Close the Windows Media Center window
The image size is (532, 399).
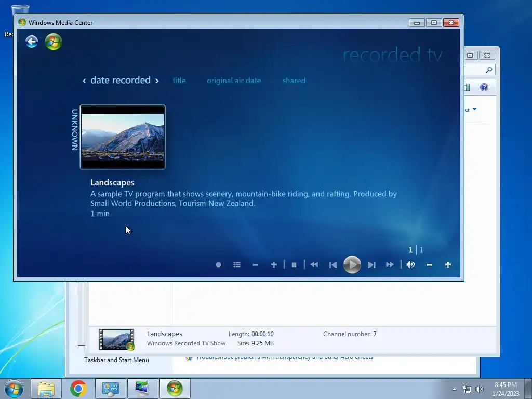(x=451, y=23)
